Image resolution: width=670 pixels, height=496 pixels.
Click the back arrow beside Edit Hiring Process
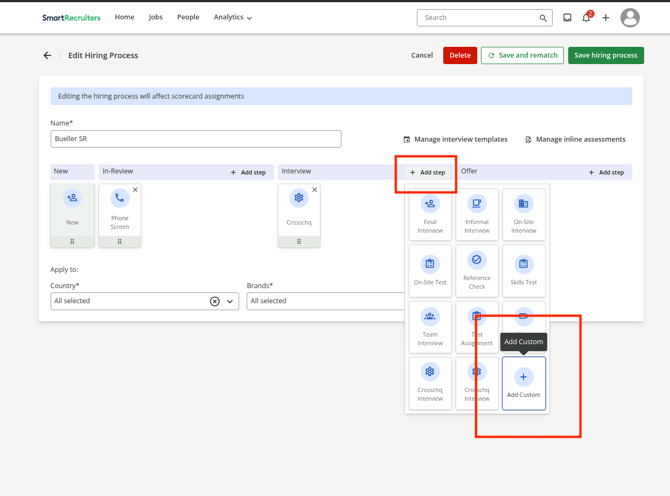[x=47, y=56]
